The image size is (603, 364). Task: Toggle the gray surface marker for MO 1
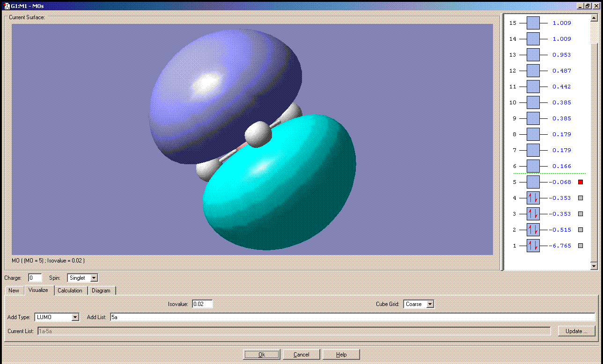coord(581,246)
